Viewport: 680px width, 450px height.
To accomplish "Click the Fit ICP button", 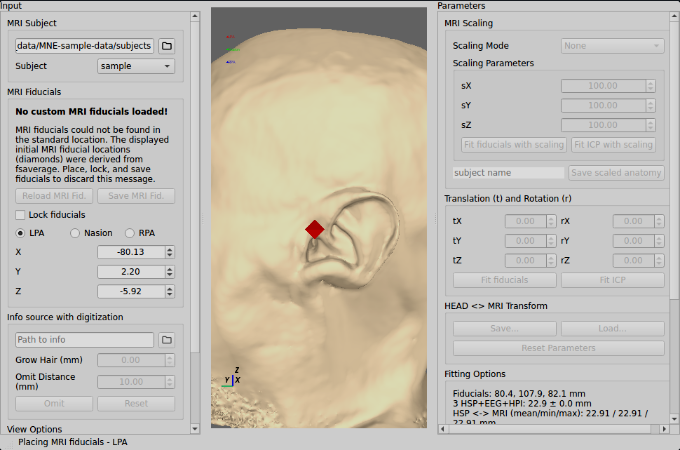I will click(613, 280).
